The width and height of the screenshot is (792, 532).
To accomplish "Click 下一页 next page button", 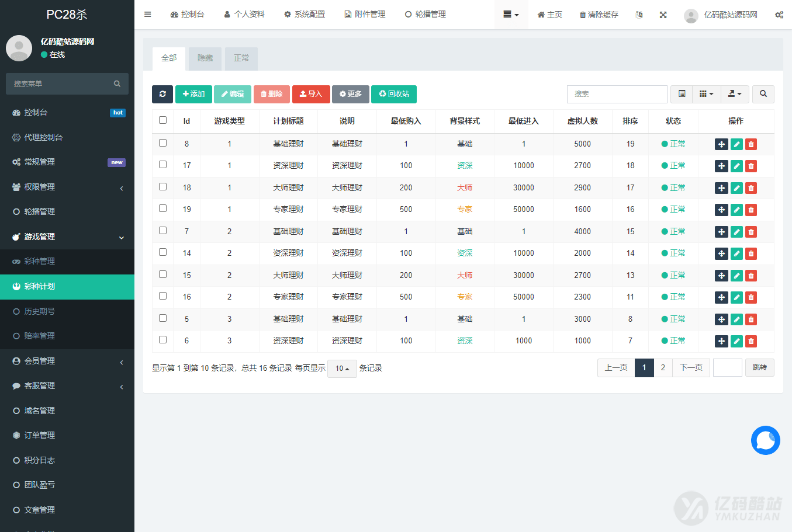I will [x=691, y=368].
